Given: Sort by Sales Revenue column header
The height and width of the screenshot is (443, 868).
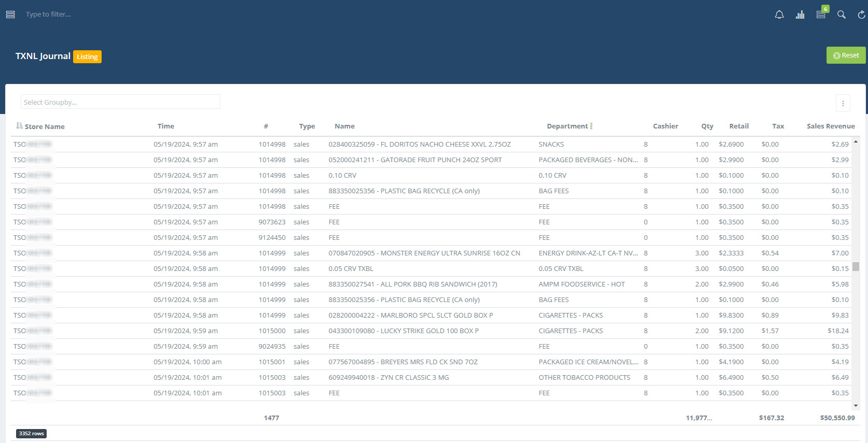Looking at the screenshot, I should pos(831,126).
